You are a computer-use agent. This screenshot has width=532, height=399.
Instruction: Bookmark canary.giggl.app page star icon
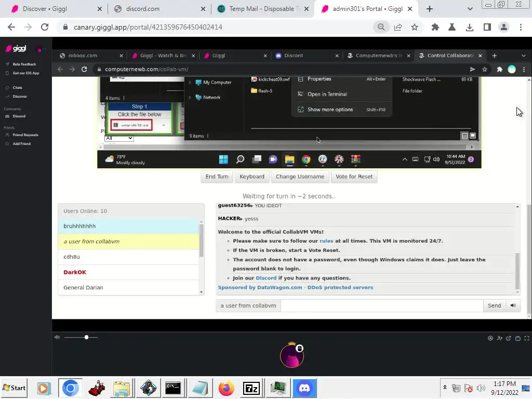coord(414,27)
